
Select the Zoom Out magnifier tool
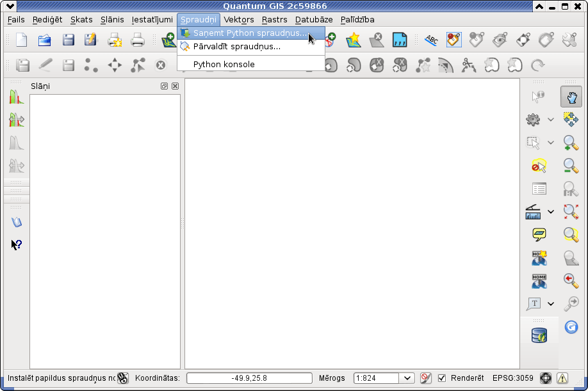[x=571, y=166]
